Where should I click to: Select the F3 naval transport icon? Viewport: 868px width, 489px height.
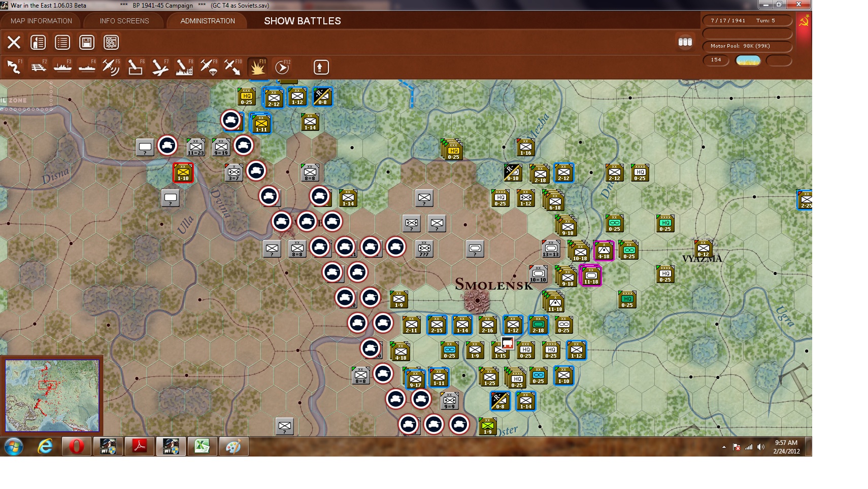pos(62,67)
